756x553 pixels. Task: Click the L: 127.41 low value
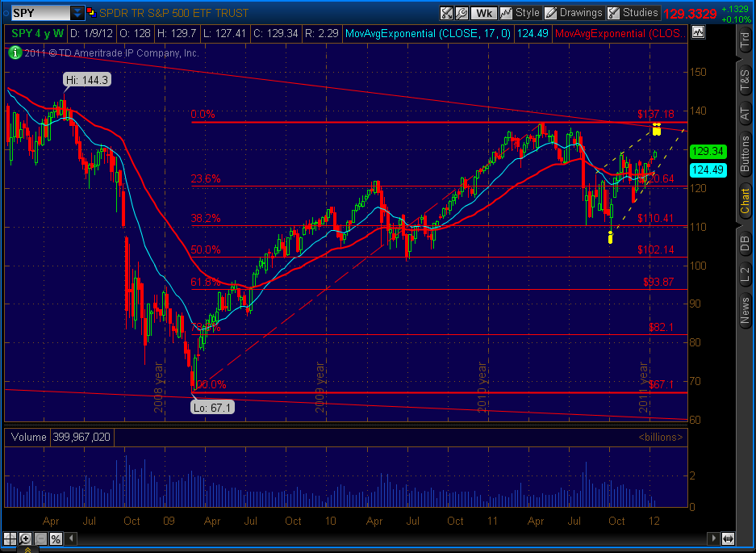click(224, 33)
